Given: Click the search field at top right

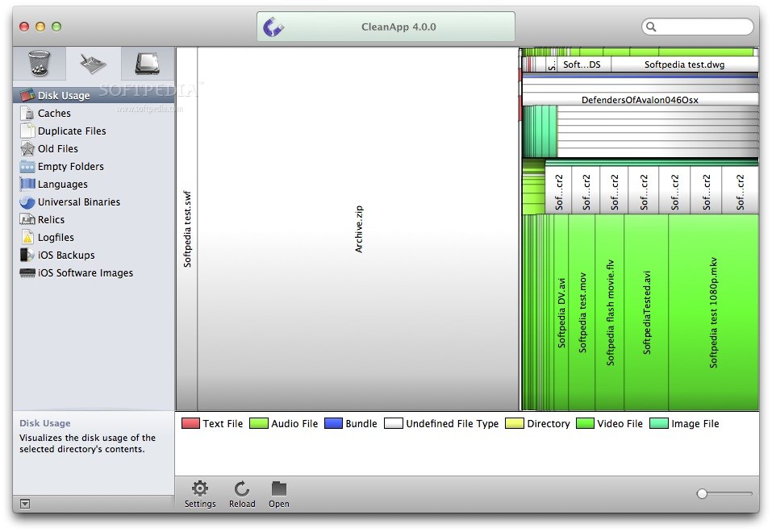Looking at the screenshot, I should point(697,26).
